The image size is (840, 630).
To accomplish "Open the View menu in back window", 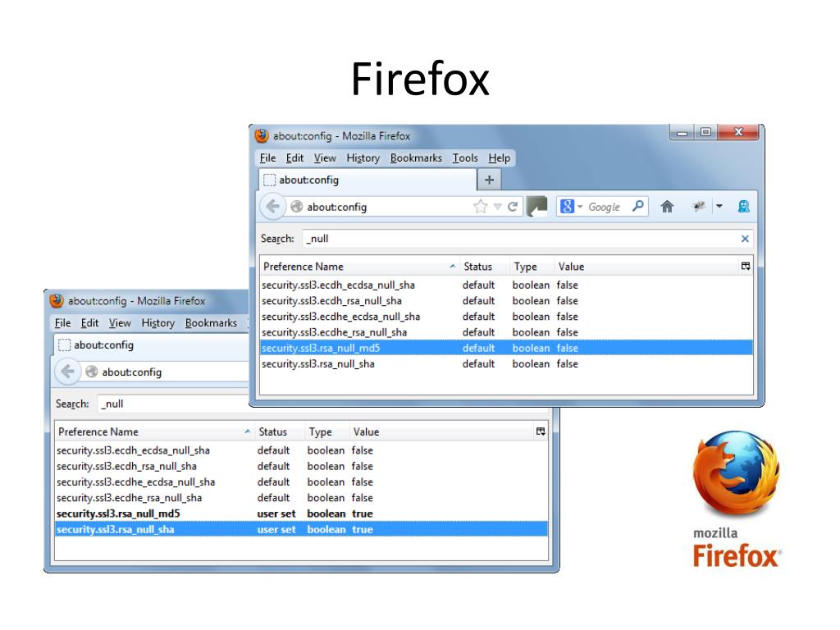I will pos(120,323).
